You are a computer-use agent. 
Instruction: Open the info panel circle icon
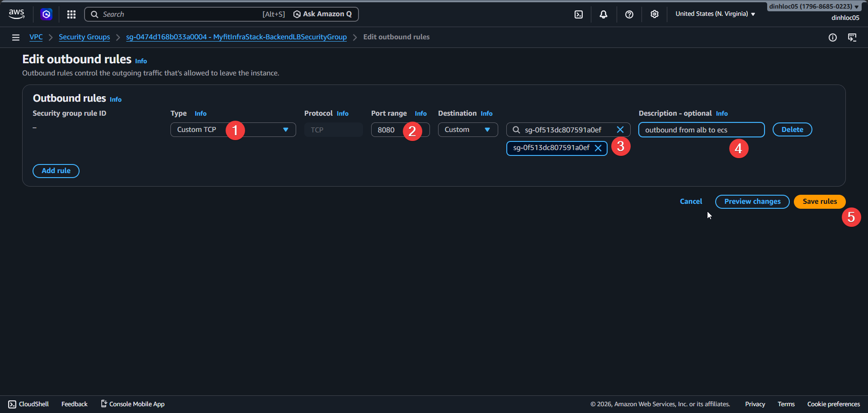click(832, 38)
